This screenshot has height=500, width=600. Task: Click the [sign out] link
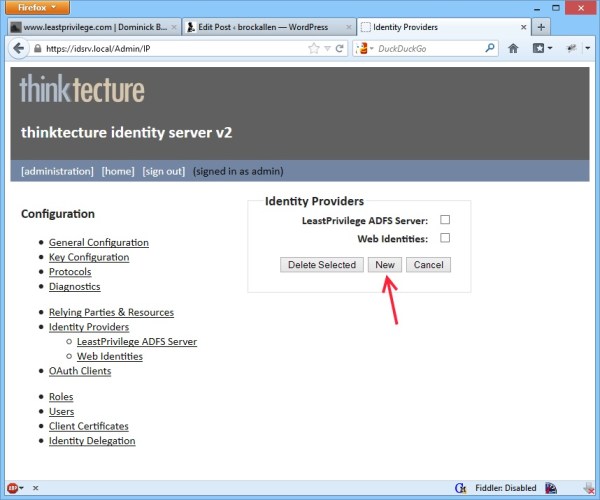pyautogui.click(x=163, y=171)
